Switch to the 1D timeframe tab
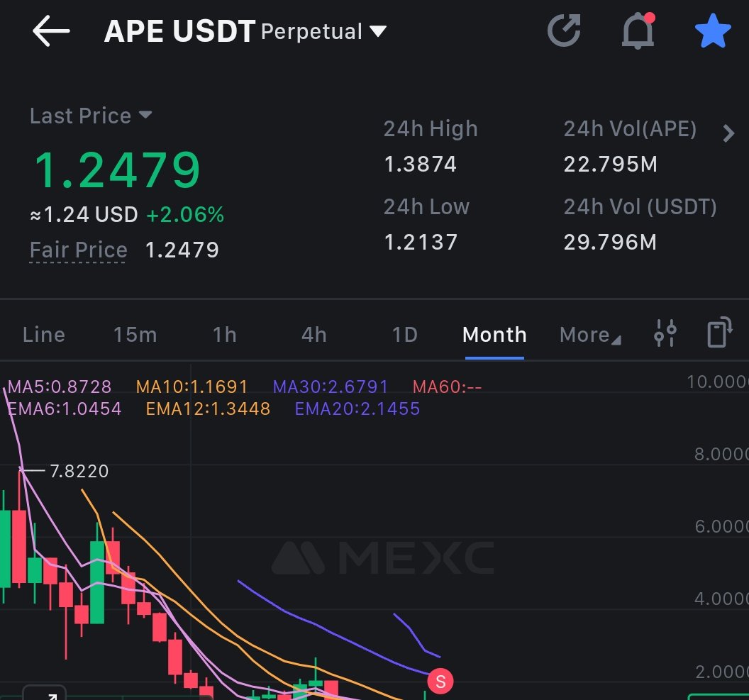 tap(404, 334)
